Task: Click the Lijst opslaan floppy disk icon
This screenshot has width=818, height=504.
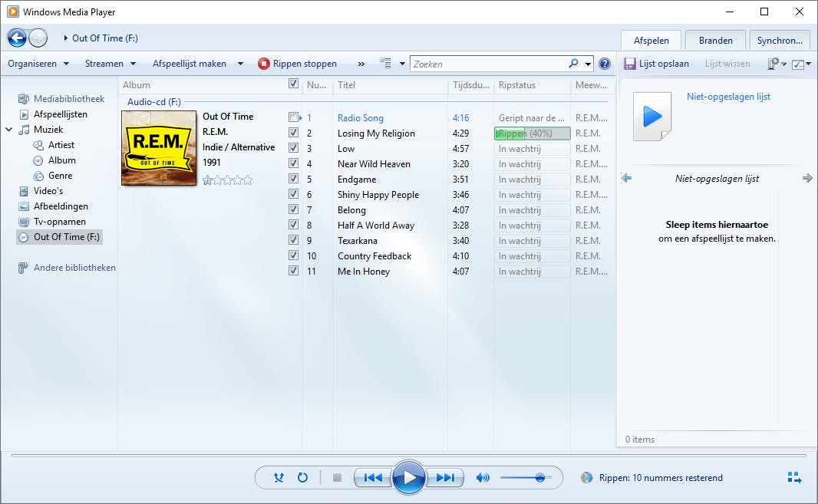Action: coord(630,64)
